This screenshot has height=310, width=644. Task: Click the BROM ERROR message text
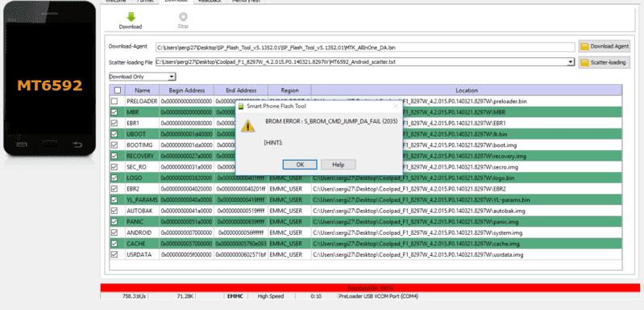coord(332,122)
